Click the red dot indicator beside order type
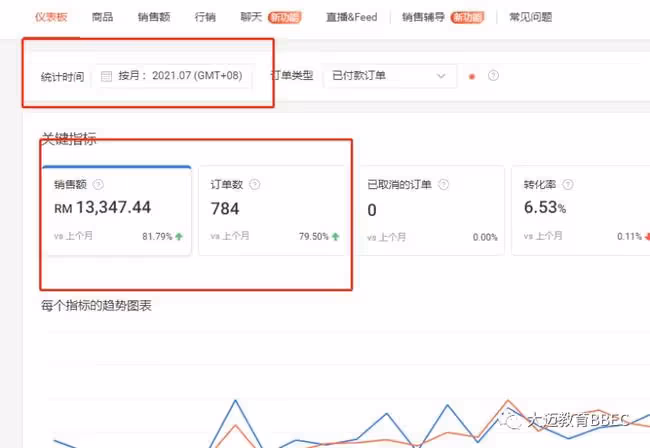This screenshot has width=650, height=448. [472, 76]
